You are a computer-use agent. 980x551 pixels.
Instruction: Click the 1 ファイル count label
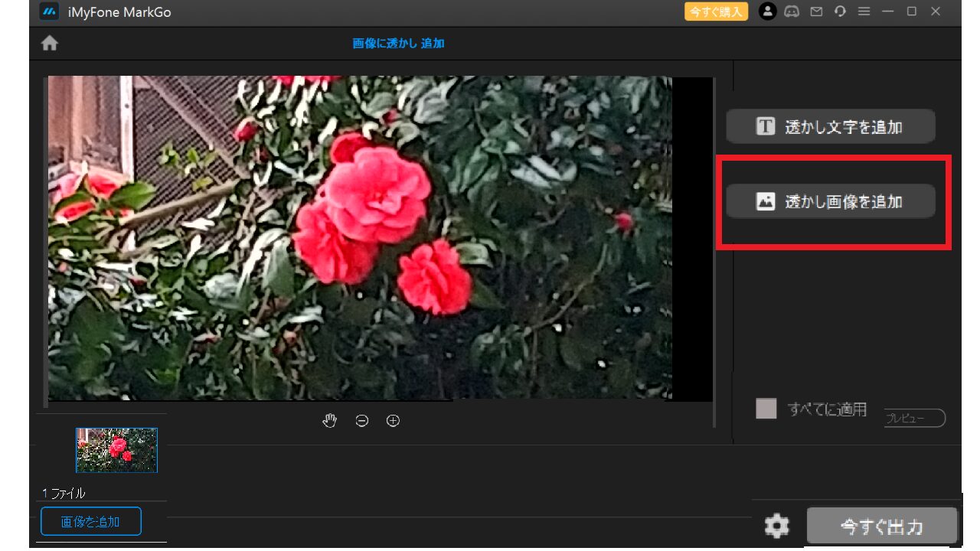[x=64, y=494]
